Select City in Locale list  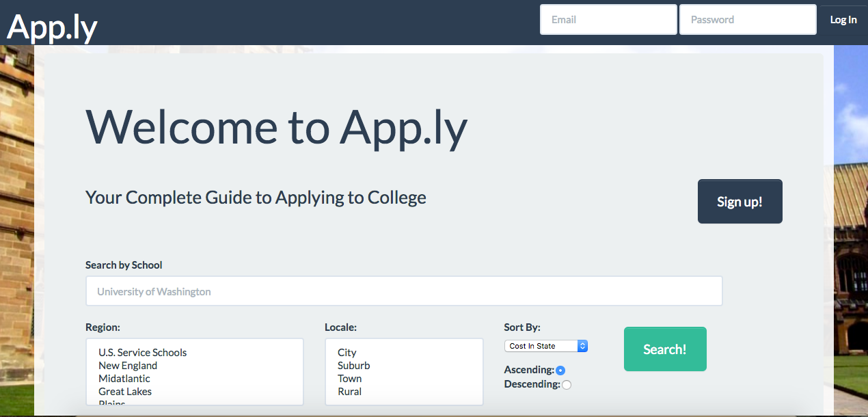tap(347, 353)
